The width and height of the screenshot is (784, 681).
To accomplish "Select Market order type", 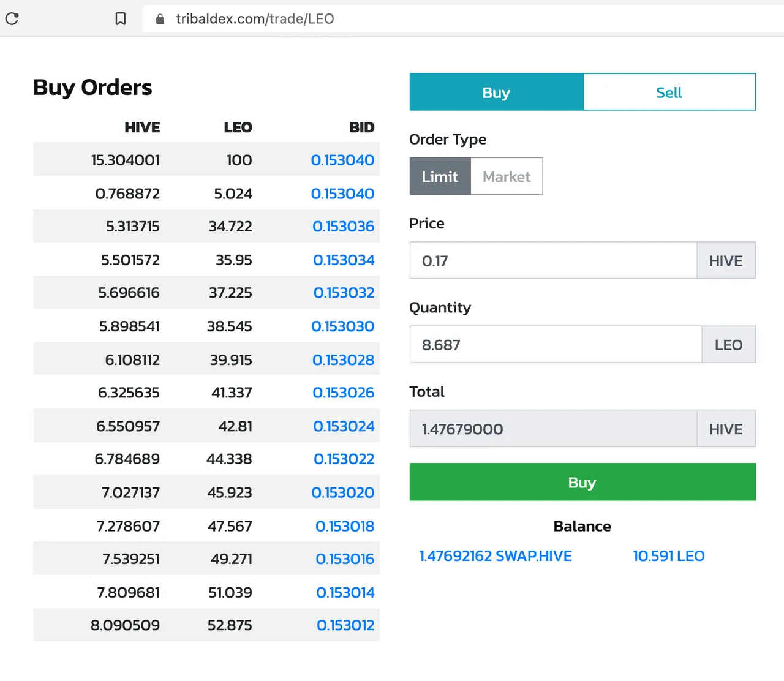I will (x=507, y=176).
